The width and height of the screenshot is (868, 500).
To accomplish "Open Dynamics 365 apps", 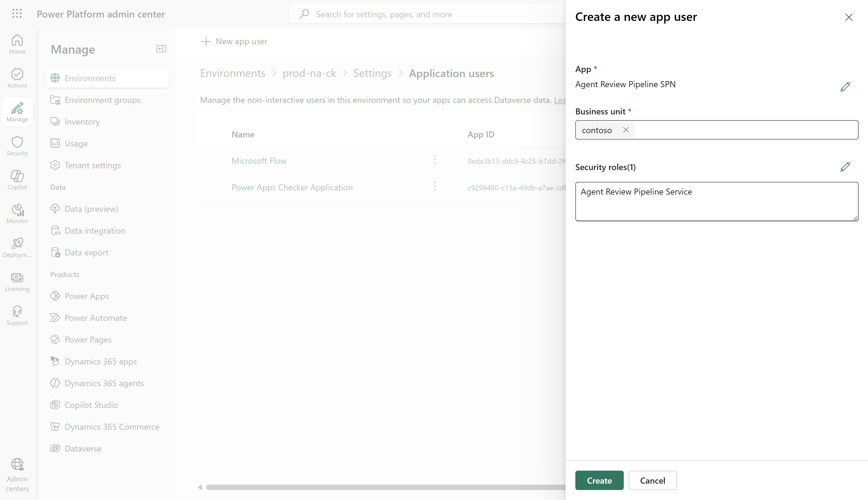I will [107, 361].
